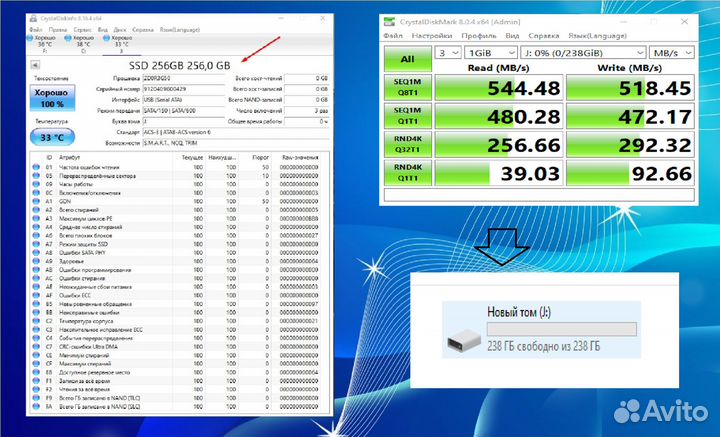Click the blue status circle for attribute AF
The width and height of the screenshot is (720, 437).
tap(36, 295)
